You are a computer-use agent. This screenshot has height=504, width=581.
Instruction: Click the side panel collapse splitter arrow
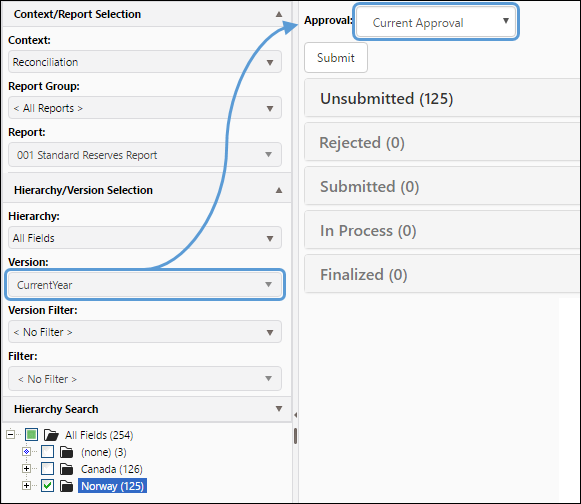[295, 415]
